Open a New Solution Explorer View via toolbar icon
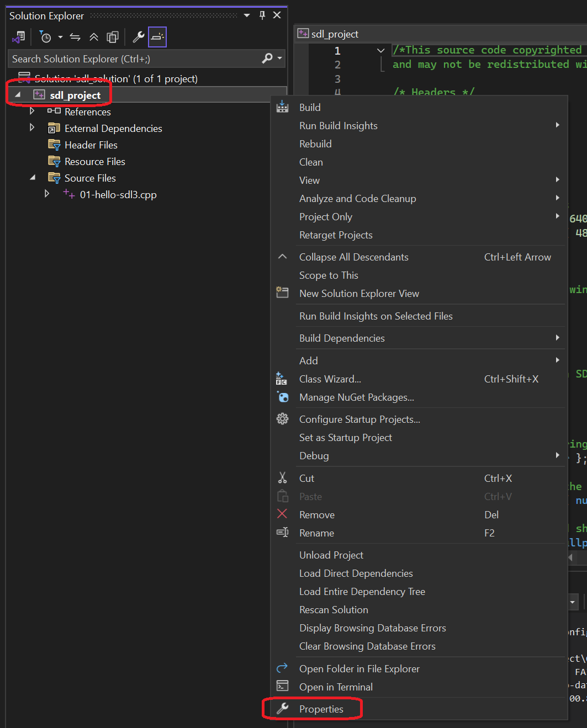 pos(113,37)
